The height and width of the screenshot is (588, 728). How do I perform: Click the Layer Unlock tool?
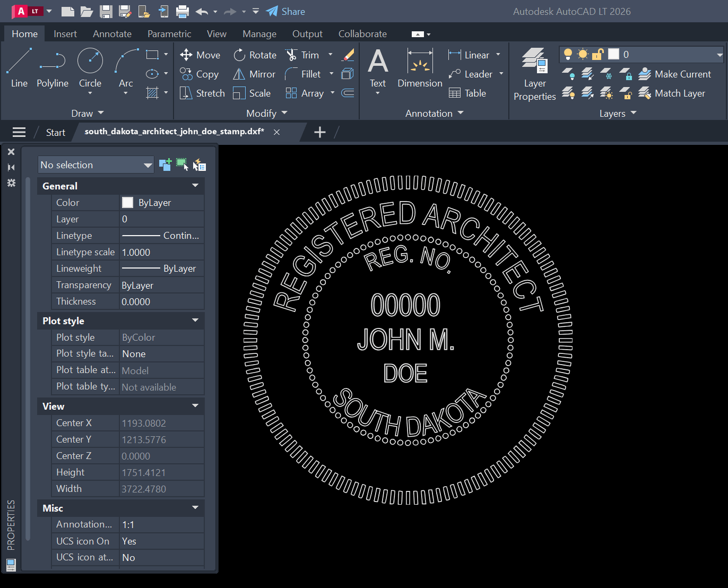point(626,93)
